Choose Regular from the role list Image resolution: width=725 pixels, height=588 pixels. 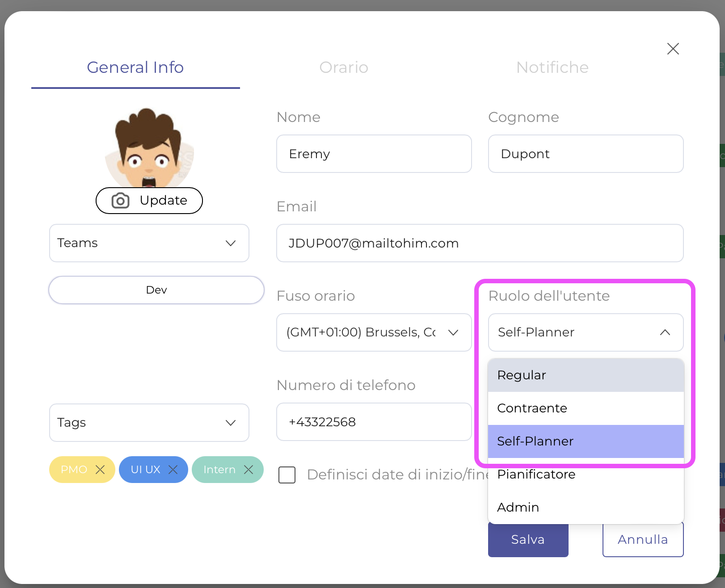586,375
